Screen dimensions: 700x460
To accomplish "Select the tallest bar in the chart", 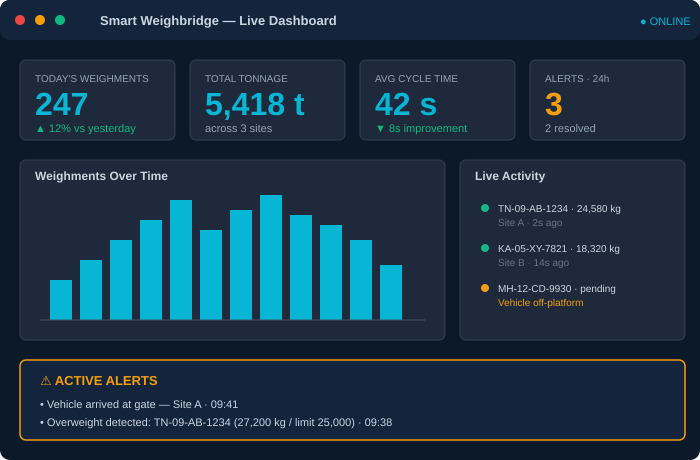I will [x=271, y=257].
